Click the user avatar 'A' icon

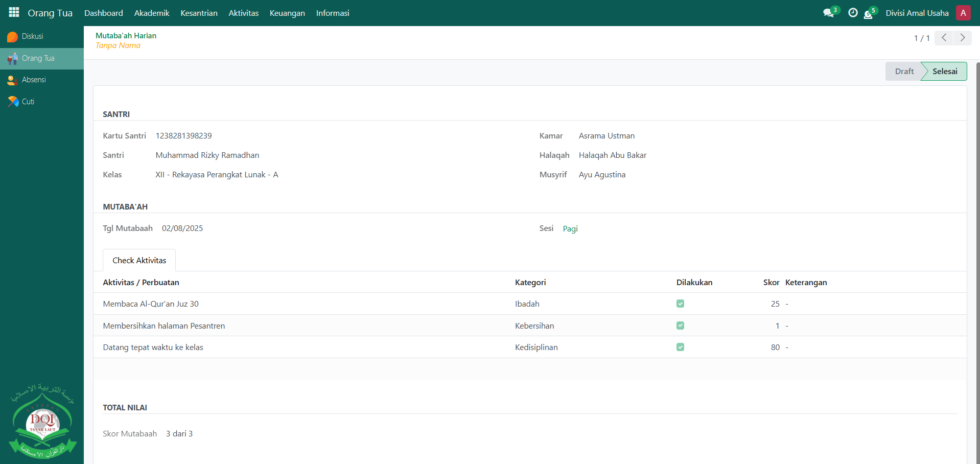tap(963, 13)
